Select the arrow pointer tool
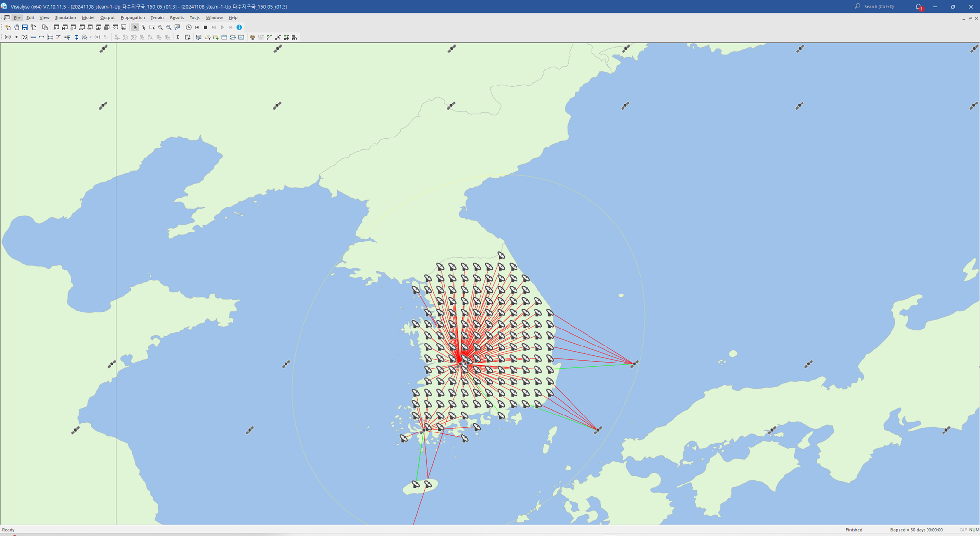This screenshot has width=980, height=536. pyautogui.click(x=135, y=27)
